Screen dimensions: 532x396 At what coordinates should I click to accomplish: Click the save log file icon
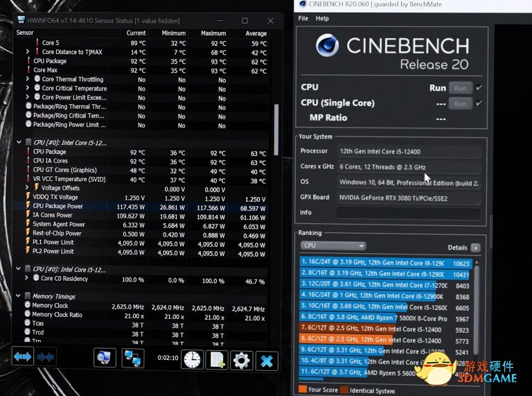click(217, 360)
